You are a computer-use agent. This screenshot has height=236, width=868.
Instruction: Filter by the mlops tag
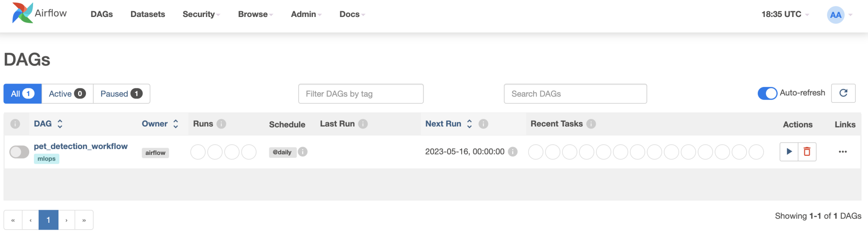pos(47,159)
